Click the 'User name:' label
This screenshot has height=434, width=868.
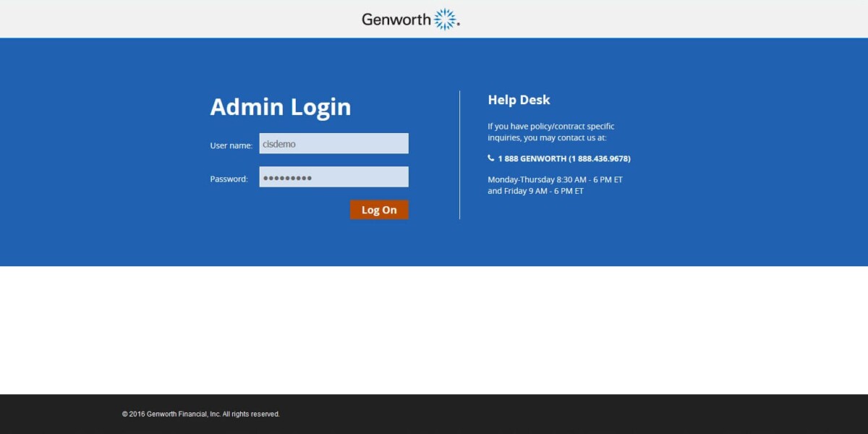(231, 145)
